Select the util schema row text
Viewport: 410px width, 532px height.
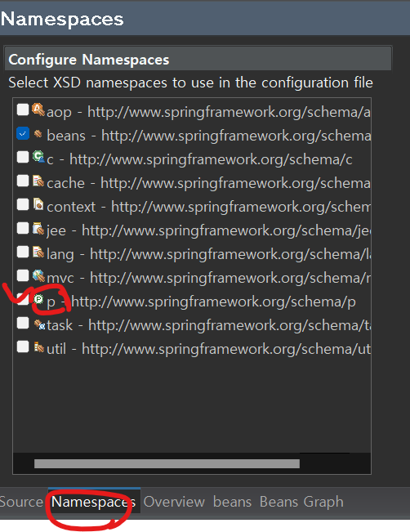pos(208,349)
